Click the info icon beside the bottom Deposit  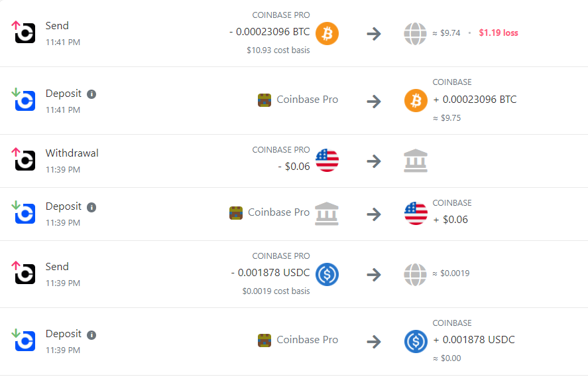pyautogui.click(x=91, y=335)
